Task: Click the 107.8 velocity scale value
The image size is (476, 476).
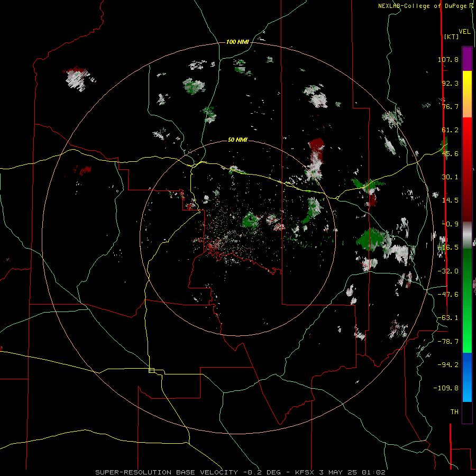Action: 448,59
